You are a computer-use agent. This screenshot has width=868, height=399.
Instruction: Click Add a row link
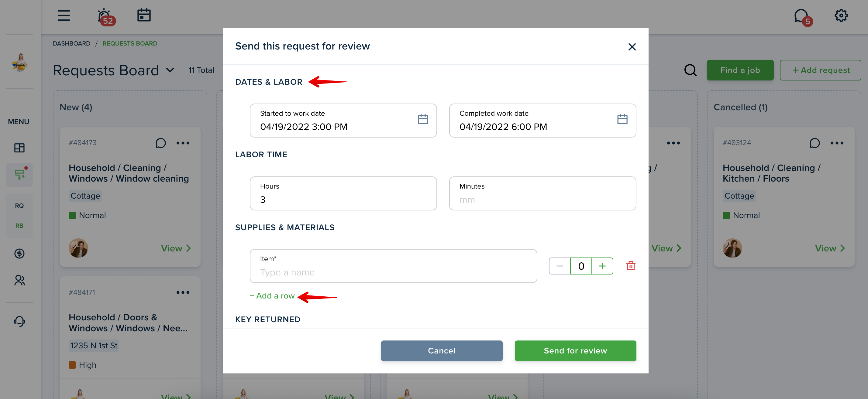click(x=272, y=296)
